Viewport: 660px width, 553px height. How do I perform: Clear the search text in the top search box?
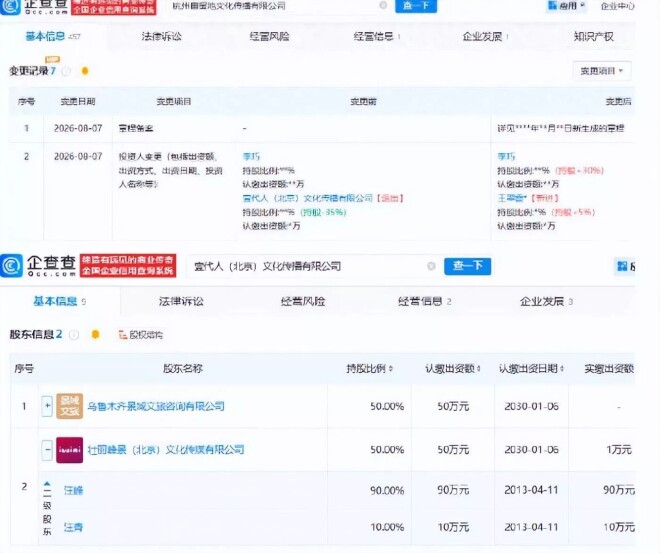383,5
